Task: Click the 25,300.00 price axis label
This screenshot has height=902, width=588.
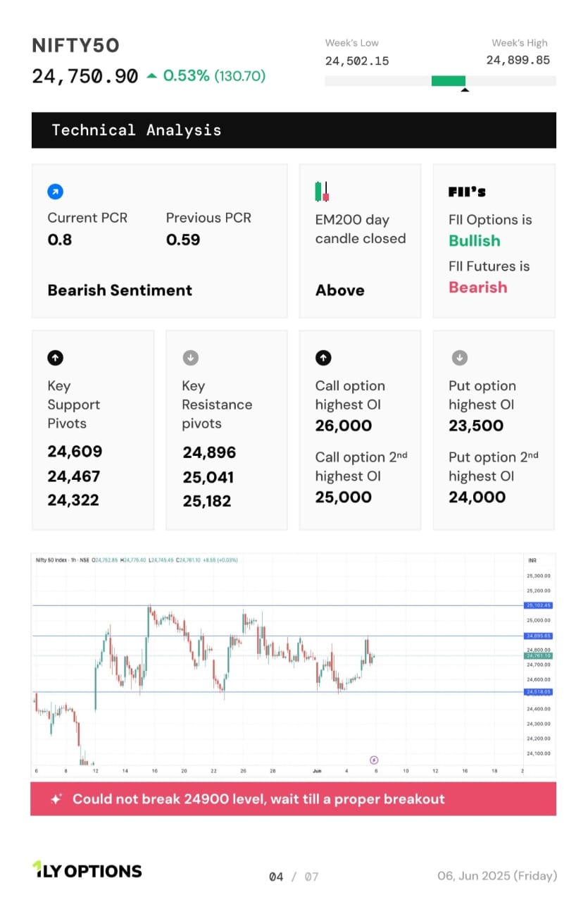Action: tap(539, 576)
